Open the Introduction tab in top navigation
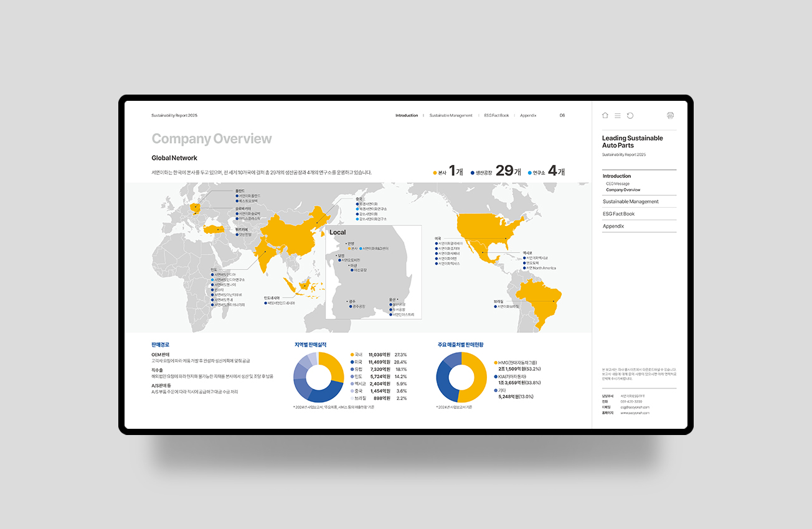 407,115
